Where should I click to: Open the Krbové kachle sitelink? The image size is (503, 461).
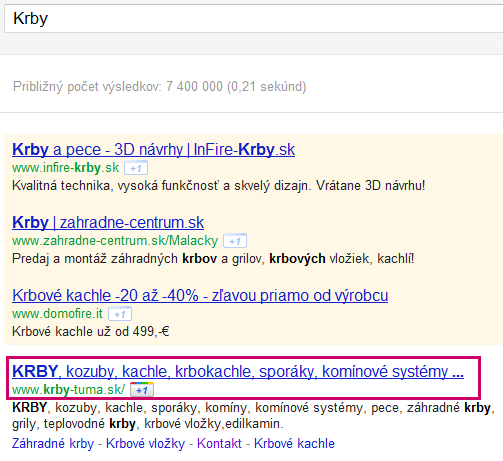click(294, 444)
